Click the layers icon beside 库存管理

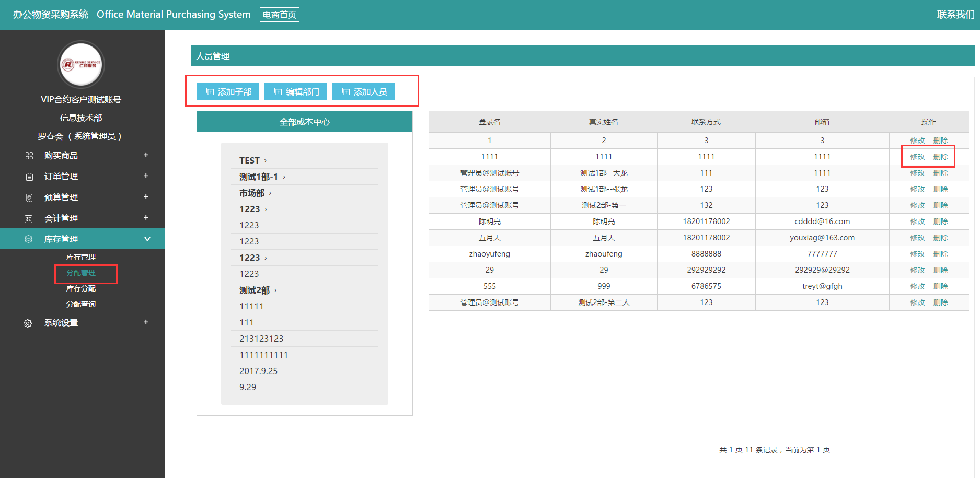[29, 239]
